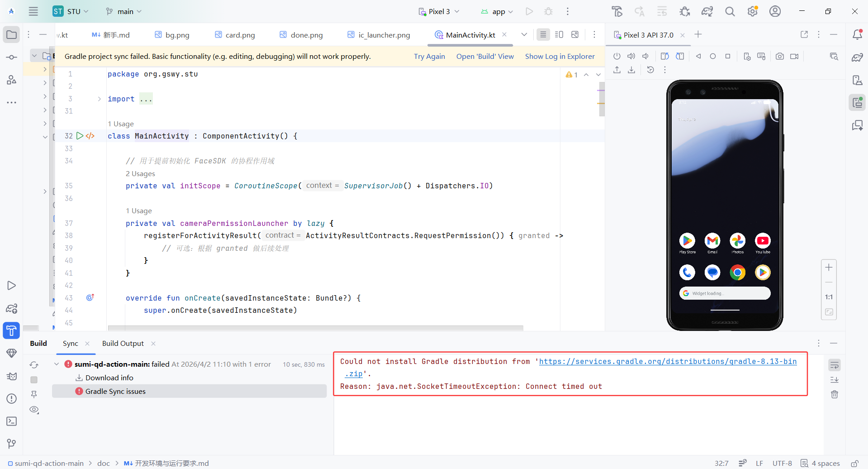868x469 pixels.
Task: Toggle view options eye in Build panel
Action: point(34,410)
